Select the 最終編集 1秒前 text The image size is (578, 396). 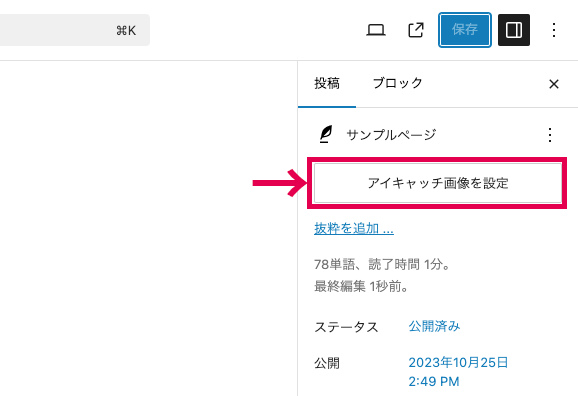click(x=361, y=286)
